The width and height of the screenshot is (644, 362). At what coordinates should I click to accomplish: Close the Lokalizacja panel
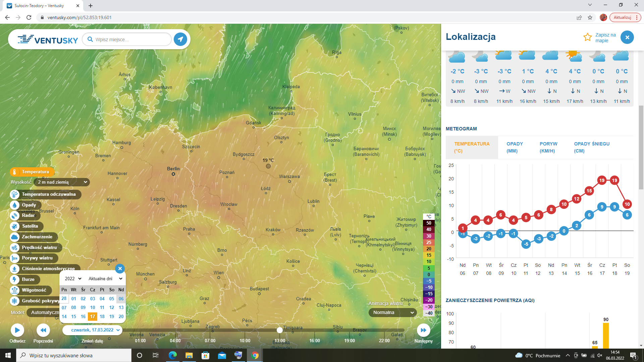pos(627,37)
